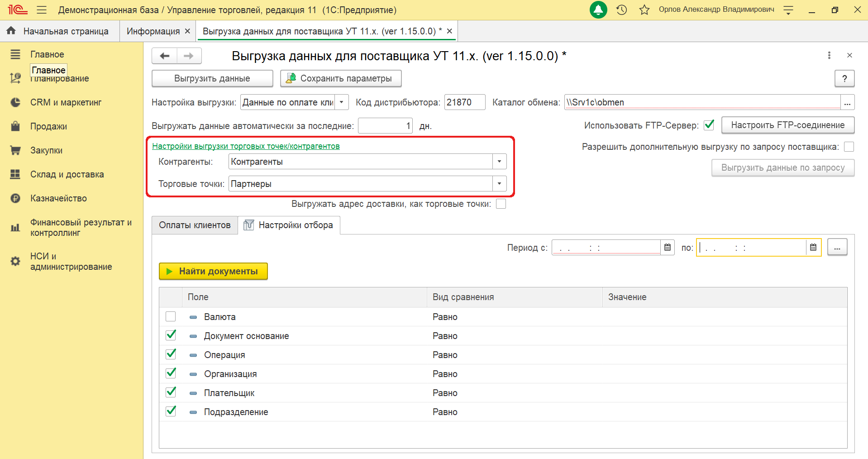Screen dimensions: 868x459
Task: Open Главное section menu icon
Action: coord(15,54)
